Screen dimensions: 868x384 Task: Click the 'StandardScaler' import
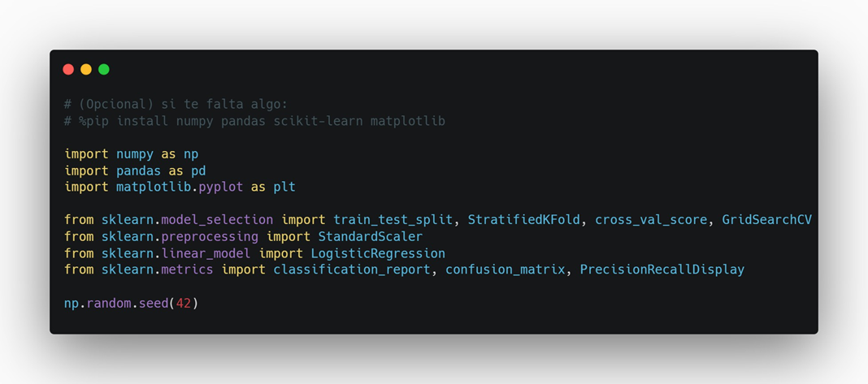point(370,236)
